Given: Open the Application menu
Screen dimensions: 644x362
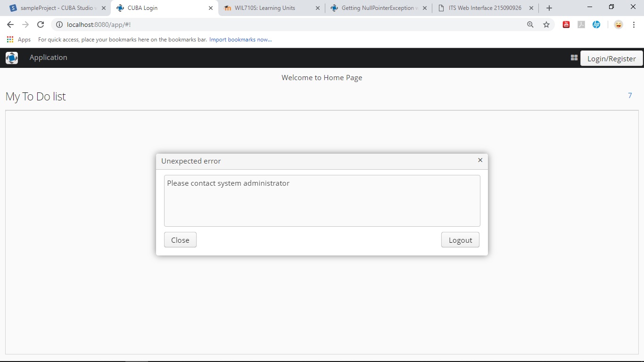Looking at the screenshot, I should point(48,58).
